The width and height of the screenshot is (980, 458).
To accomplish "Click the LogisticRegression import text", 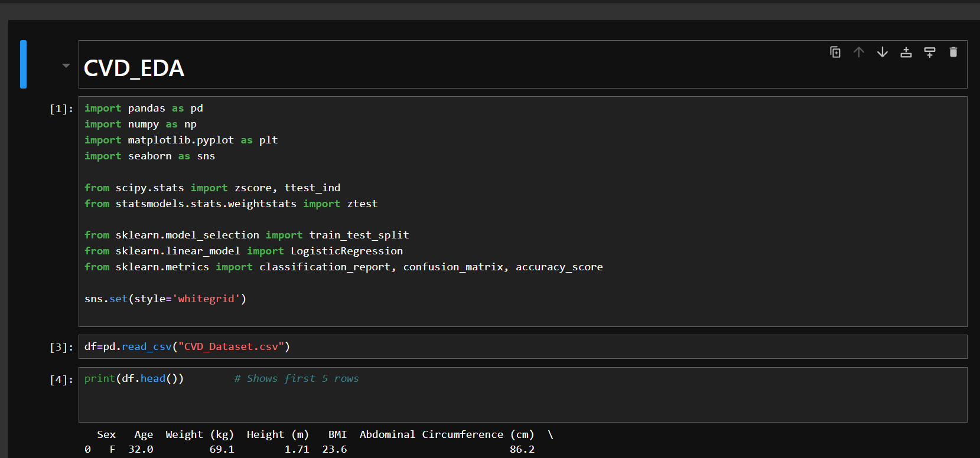I will 346,251.
